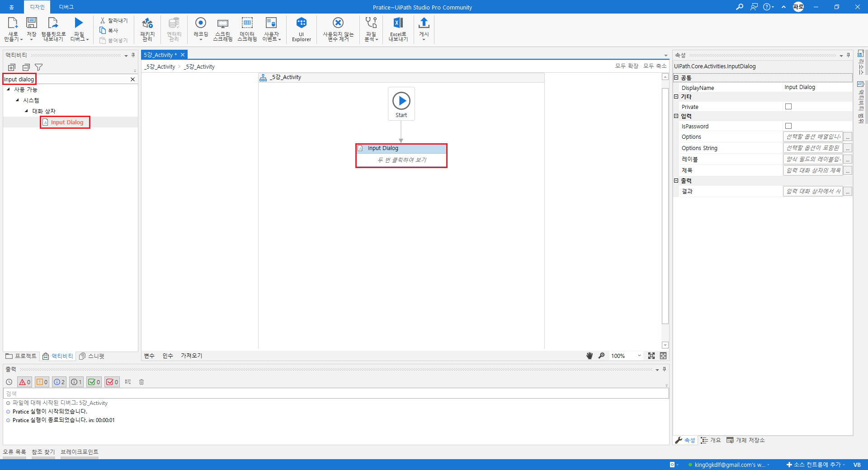868x470 pixels.
Task: Open the zoom 100% dropdown
Action: [x=639, y=356]
